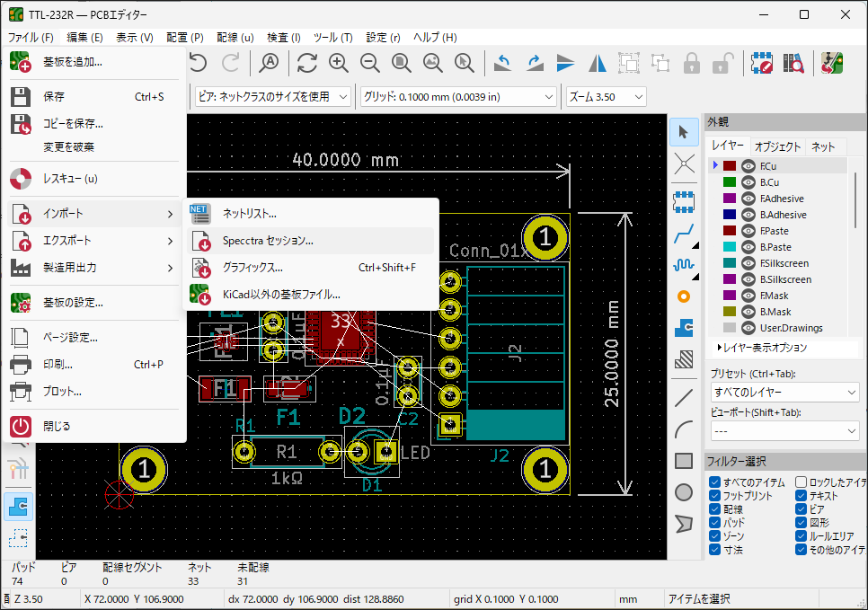Choose ネットリスト... import option
Image resolution: width=868 pixels, height=610 pixels.
tap(311, 214)
